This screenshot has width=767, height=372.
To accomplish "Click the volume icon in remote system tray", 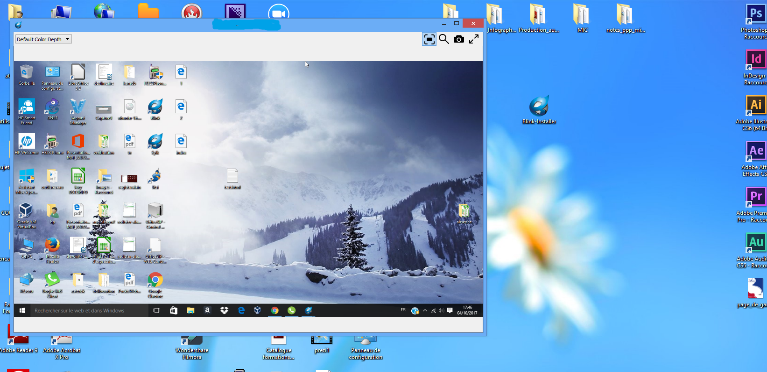I will (441, 310).
